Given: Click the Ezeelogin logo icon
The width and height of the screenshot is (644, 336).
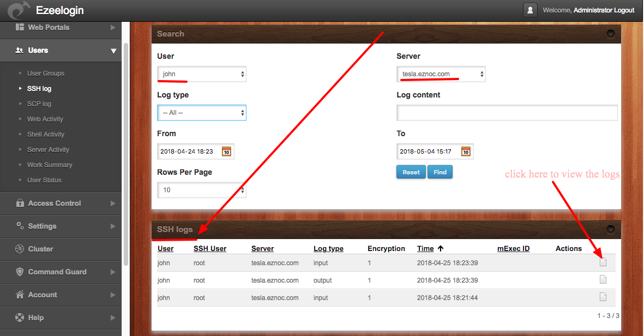Looking at the screenshot, I should click(19, 10).
